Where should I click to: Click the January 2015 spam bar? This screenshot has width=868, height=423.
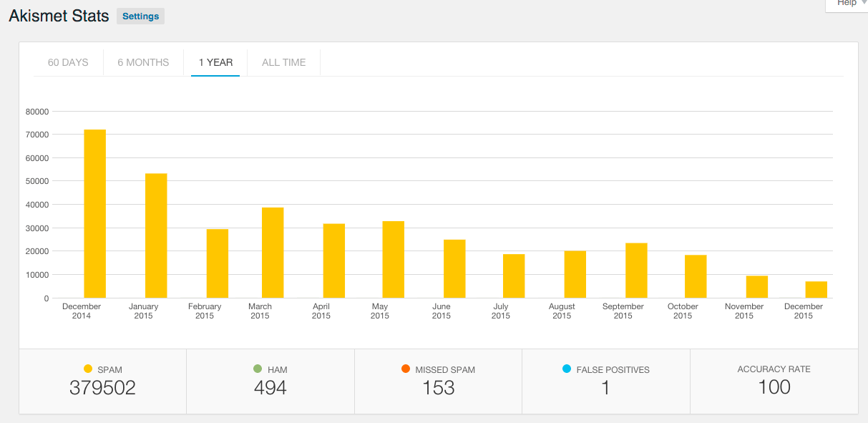pyautogui.click(x=156, y=235)
